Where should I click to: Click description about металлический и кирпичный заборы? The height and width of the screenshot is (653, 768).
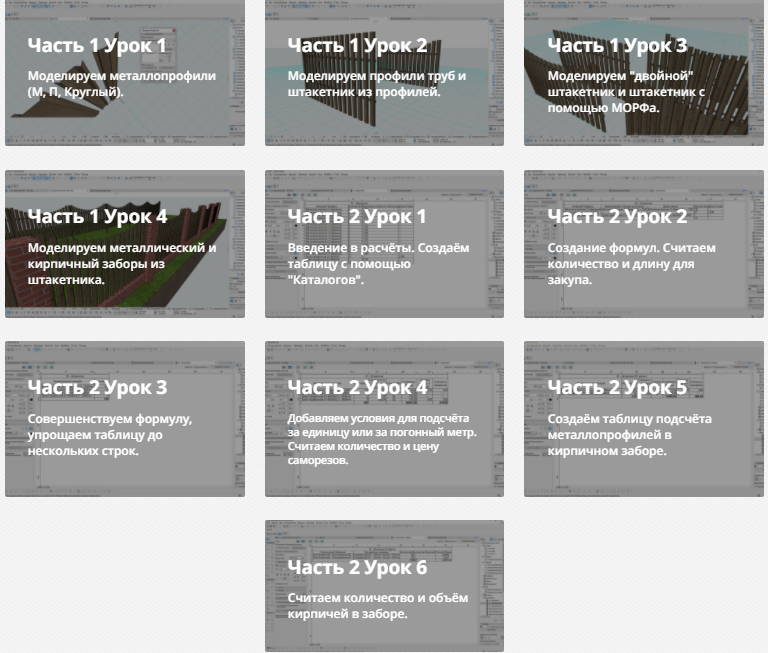(122, 264)
